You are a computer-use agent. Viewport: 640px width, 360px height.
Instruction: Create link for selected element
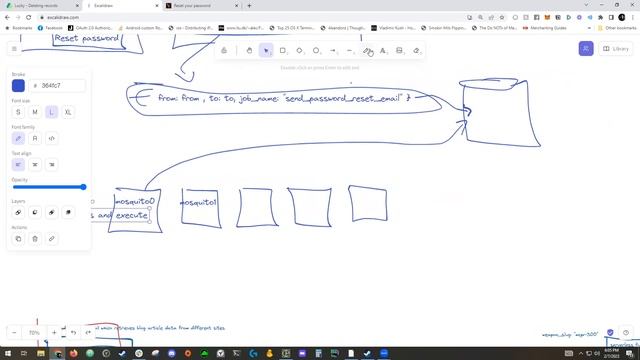(51, 239)
